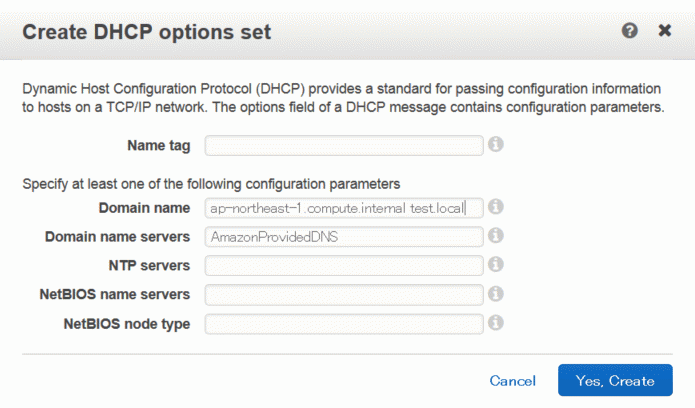Click the Yes, Create button

[x=615, y=380]
